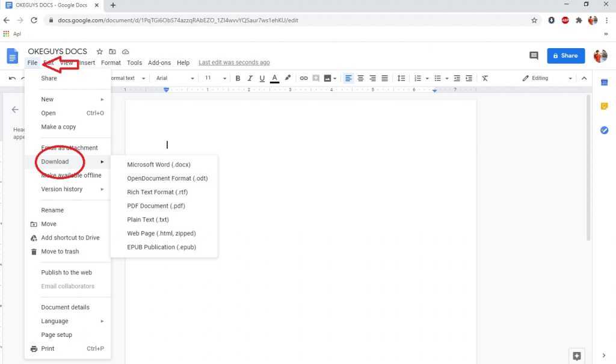Screen dimensions: 616x364
Task: Open the font size dropdown
Action: pos(216,78)
